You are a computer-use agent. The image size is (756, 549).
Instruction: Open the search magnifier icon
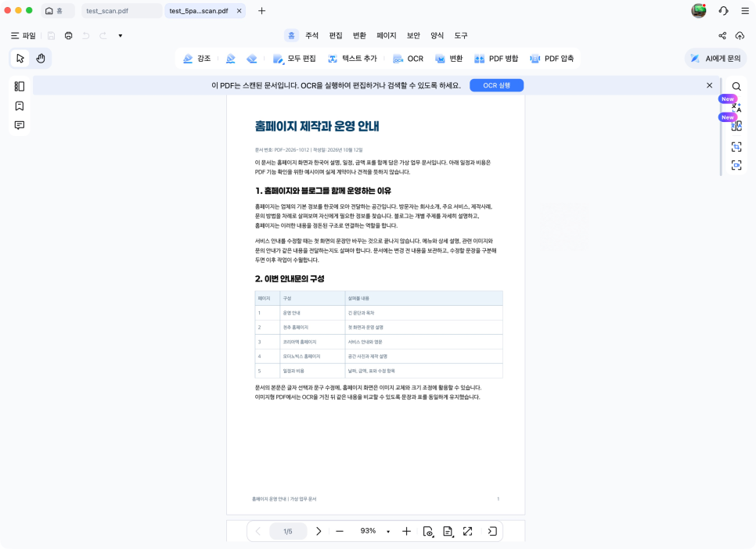[x=736, y=86]
